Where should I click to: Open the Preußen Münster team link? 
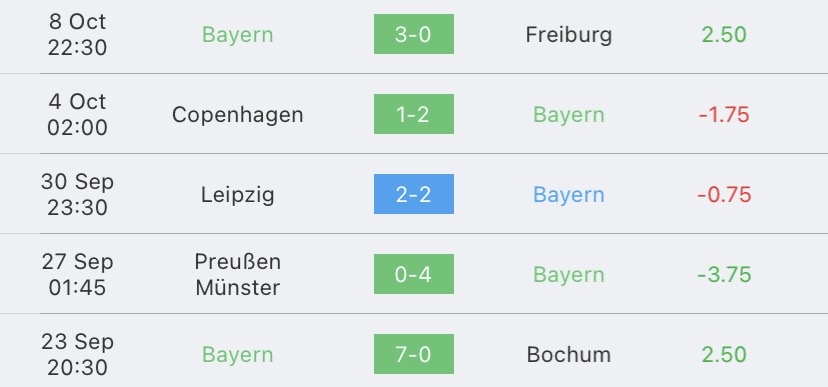pyautogui.click(x=238, y=275)
